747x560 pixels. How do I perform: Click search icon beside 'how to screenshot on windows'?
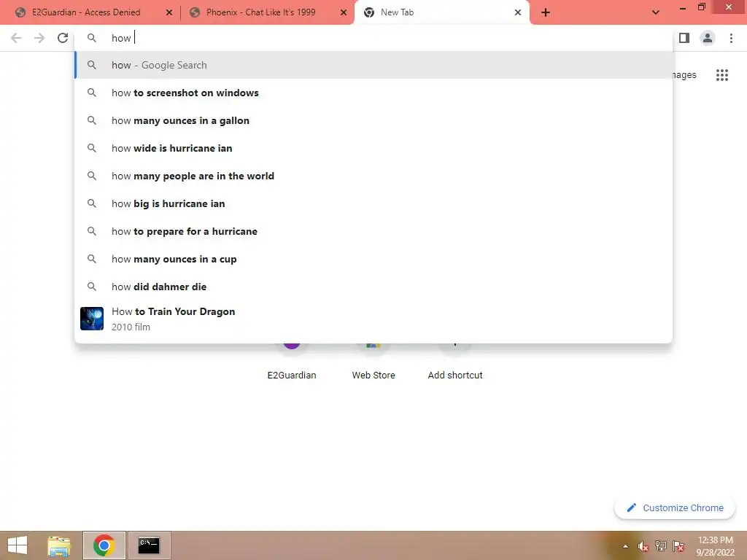point(92,93)
